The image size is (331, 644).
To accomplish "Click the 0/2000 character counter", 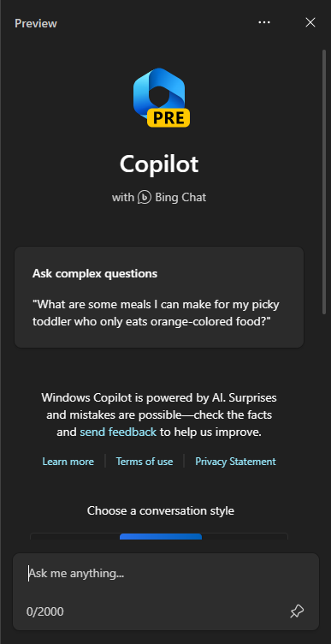I will pyautogui.click(x=45, y=612).
